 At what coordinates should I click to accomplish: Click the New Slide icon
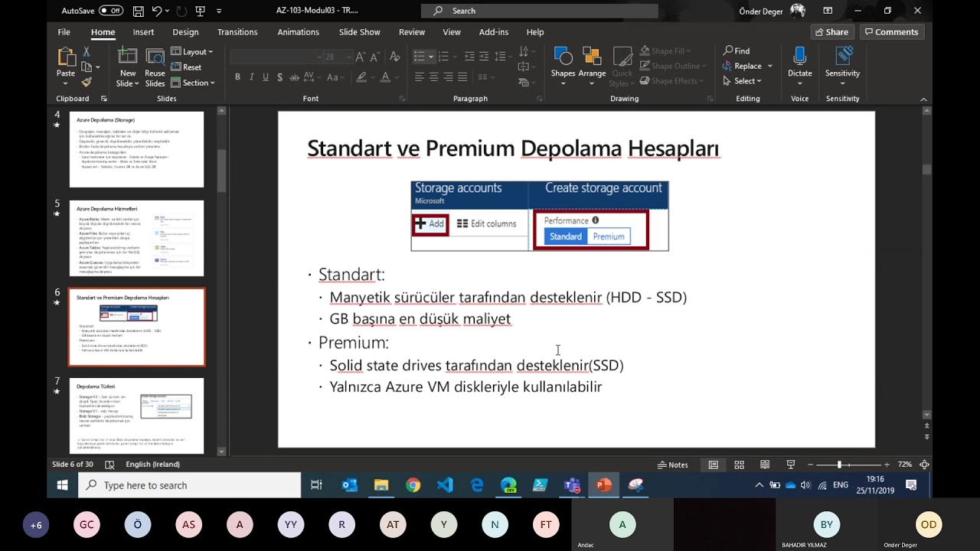pyautogui.click(x=127, y=67)
